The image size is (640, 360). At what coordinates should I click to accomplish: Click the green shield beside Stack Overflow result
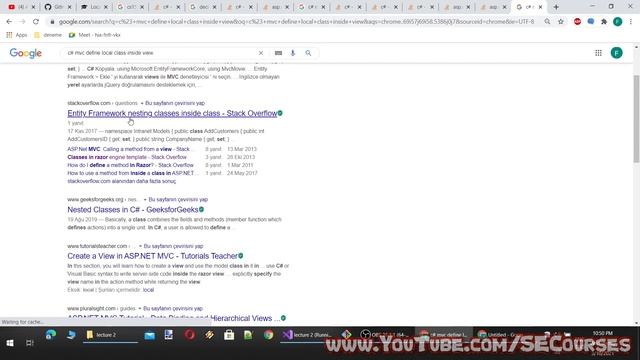pyautogui.click(x=280, y=113)
